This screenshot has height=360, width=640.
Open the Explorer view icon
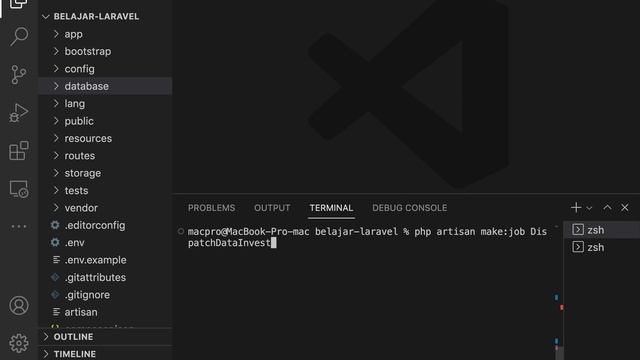19,4
